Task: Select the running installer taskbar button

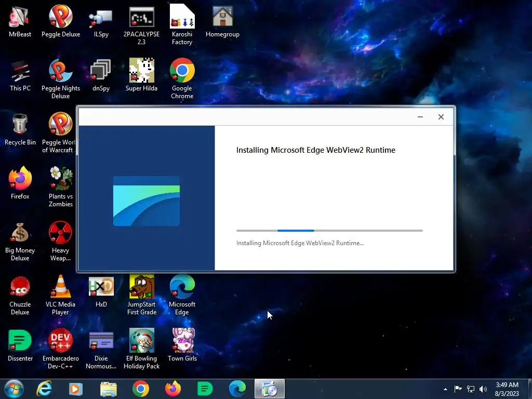Action: pyautogui.click(x=270, y=389)
